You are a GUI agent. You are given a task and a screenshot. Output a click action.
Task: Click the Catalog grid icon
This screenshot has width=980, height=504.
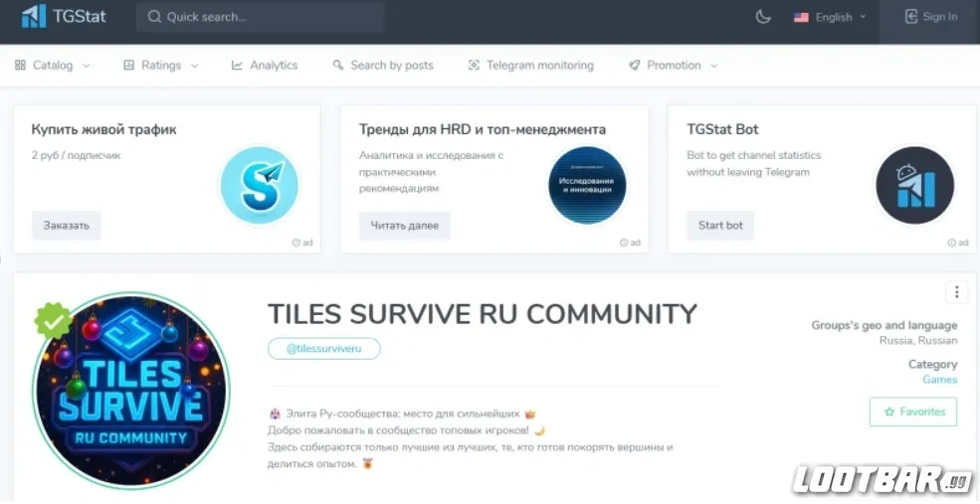pyautogui.click(x=20, y=65)
